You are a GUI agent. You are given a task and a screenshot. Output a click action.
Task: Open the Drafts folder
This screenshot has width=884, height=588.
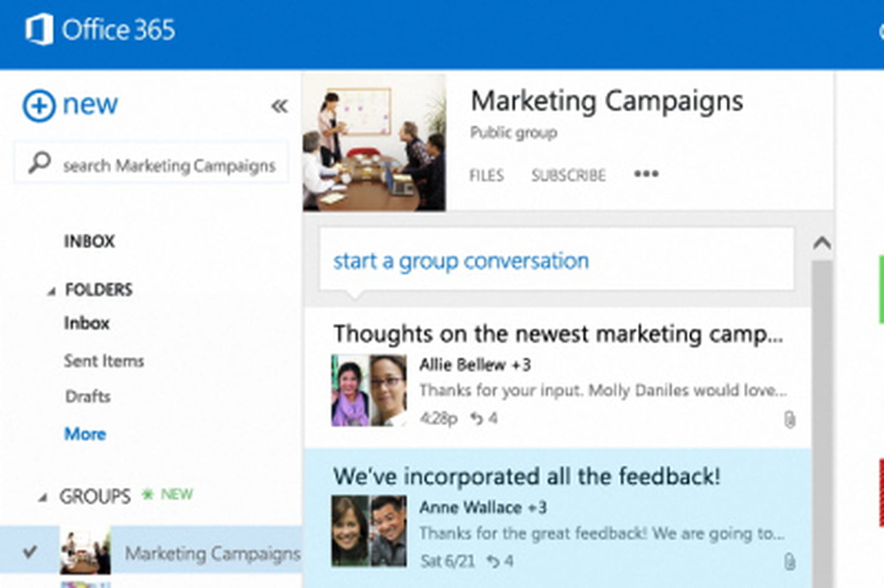(88, 397)
